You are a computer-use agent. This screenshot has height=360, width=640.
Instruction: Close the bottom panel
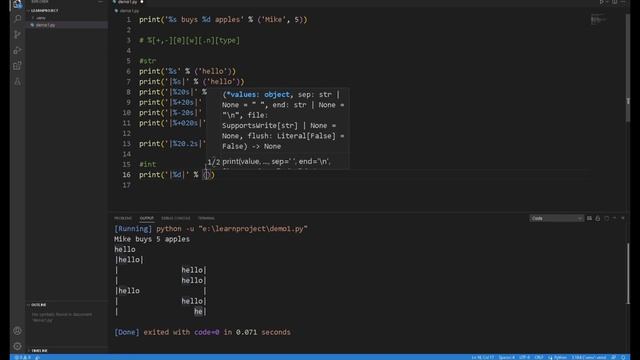[x=623, y=218]
